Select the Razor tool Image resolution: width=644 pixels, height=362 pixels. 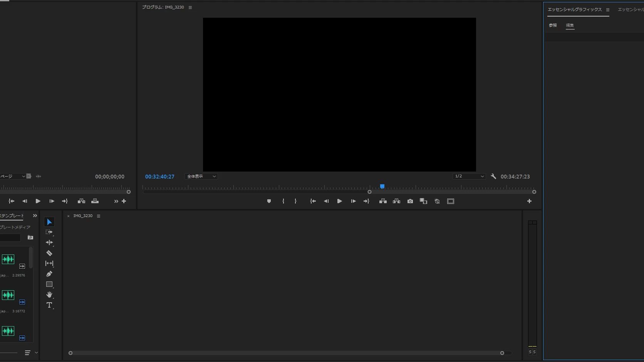pyautogui.click(x=49, y=253)
